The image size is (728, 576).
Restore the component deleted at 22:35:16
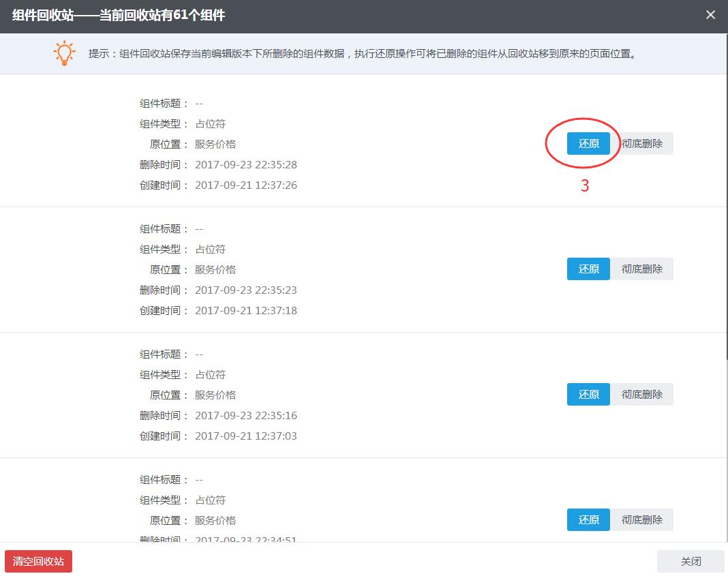pos(588,395)
